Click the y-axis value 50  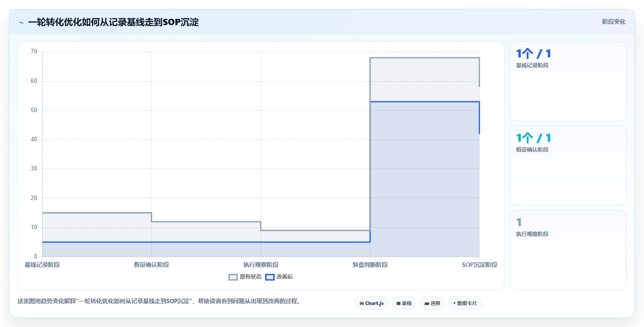34,110
